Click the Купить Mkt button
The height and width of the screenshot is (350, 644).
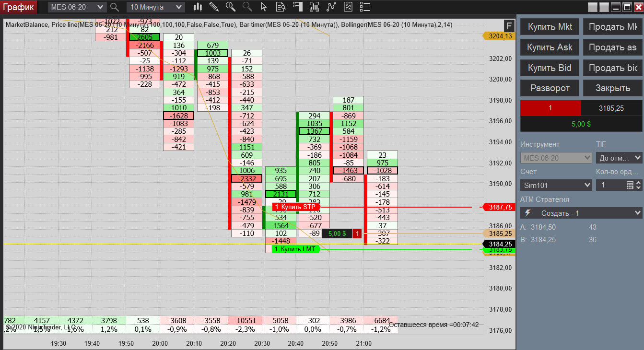click(x=550, y=27)
